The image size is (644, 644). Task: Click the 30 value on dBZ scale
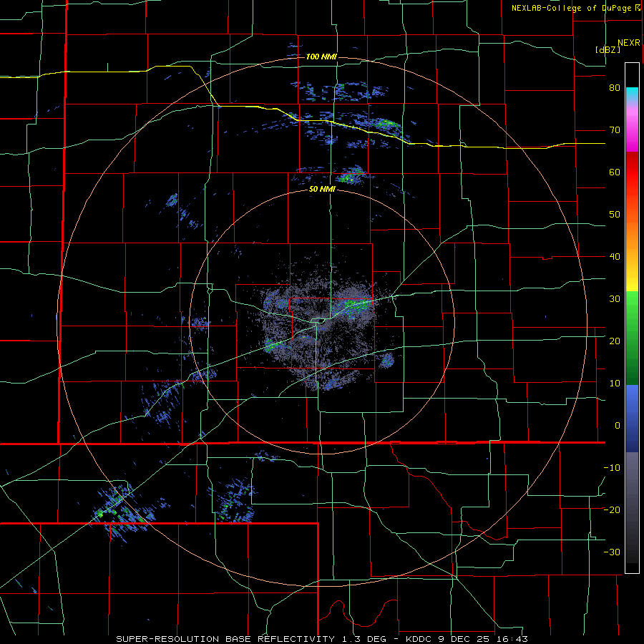point(615,299)
